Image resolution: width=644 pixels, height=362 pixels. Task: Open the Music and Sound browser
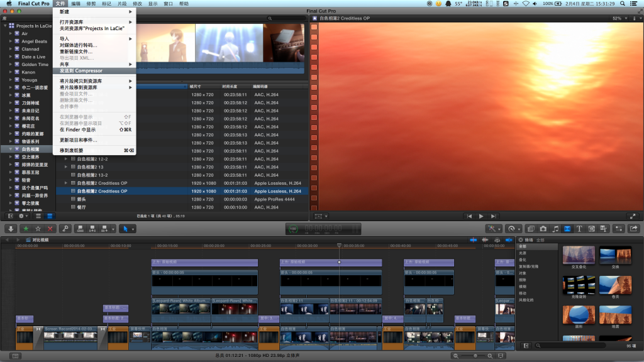pos(555,228)
